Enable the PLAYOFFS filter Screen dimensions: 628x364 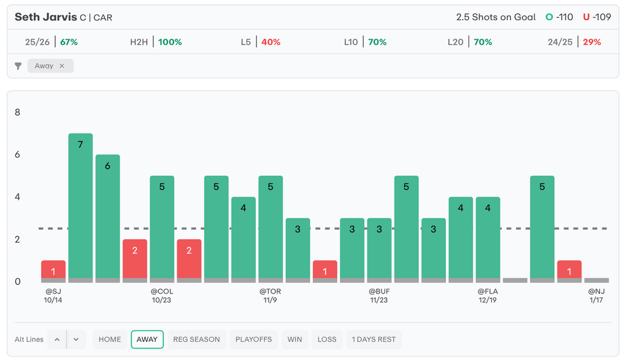pos(253,339)
